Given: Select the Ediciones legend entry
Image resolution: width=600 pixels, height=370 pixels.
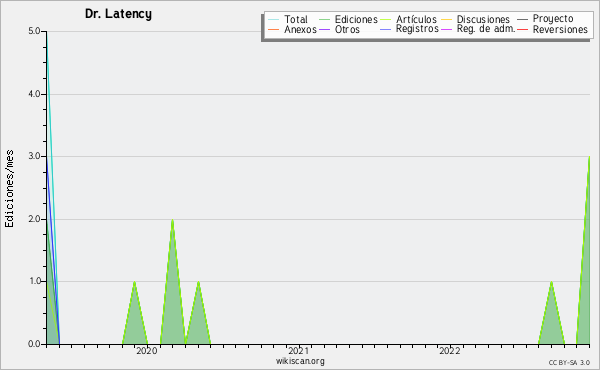Looking at the screenshot, I should coord(348,19).
